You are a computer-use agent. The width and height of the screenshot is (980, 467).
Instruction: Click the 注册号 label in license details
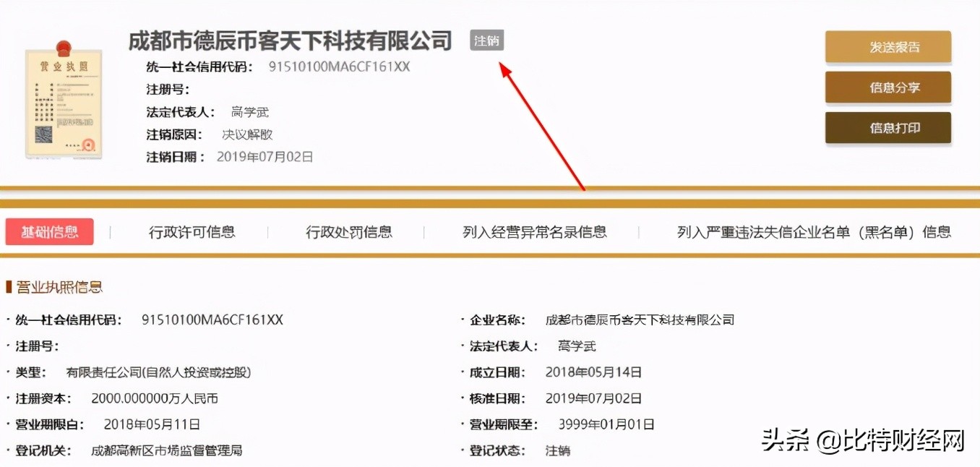(x=37, y=346)
